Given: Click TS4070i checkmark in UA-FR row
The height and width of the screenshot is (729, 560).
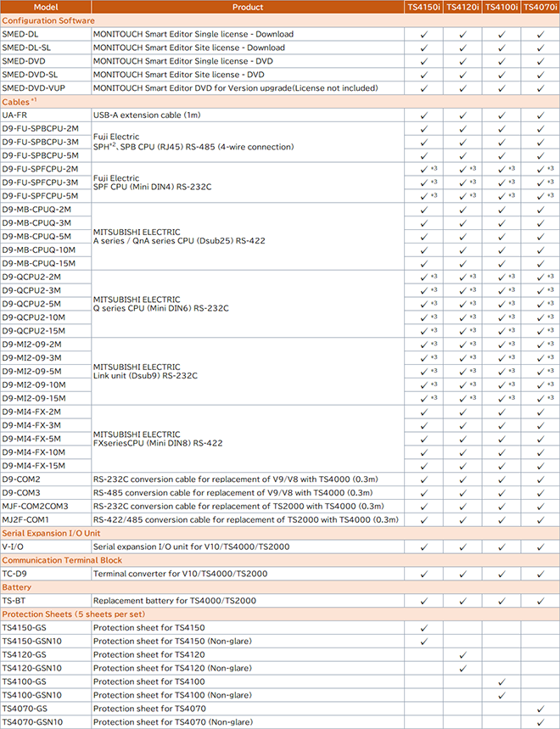Looking at the screenshot, I should 540,115.
